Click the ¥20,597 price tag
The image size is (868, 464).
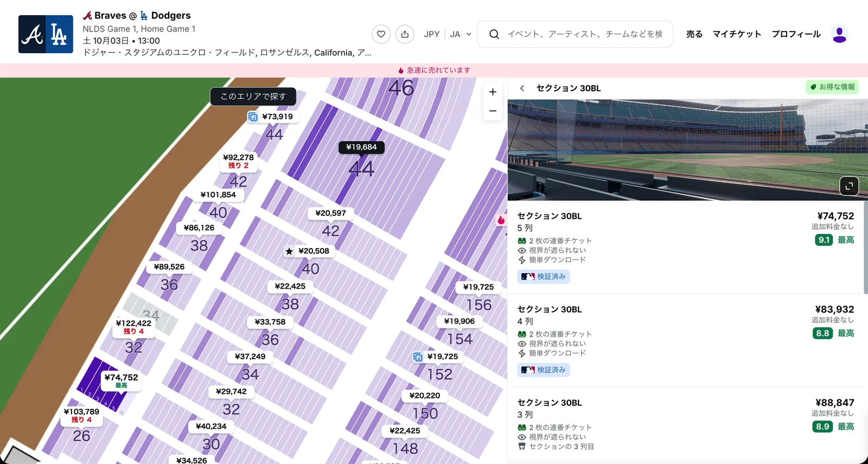pyautogui.click(x=330, y=213)
